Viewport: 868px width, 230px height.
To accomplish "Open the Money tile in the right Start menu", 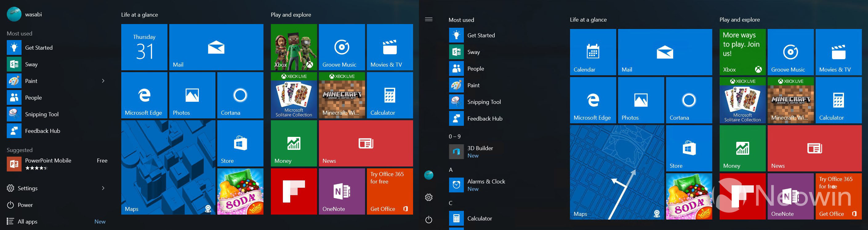I will (x=743, y=148).
